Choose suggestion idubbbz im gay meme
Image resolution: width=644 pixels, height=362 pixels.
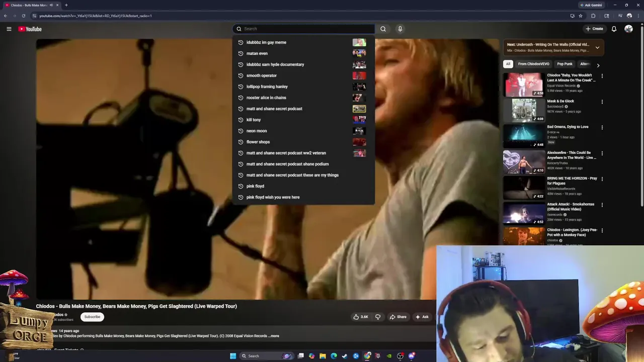point(303,42)
